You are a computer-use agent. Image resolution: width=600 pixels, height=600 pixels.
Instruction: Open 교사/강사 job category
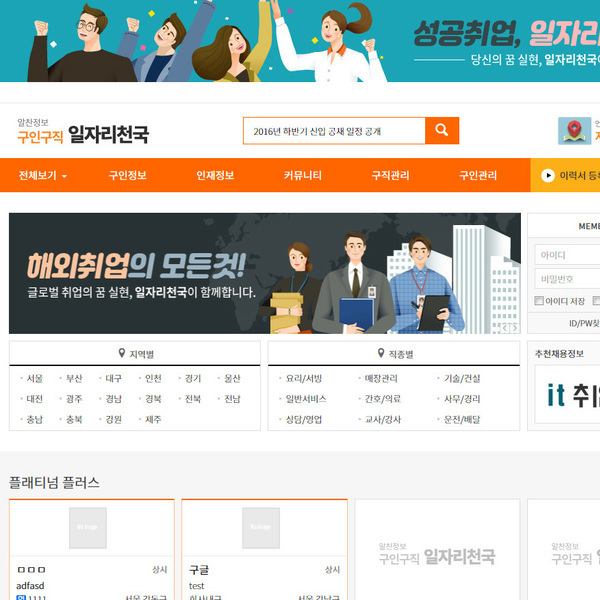pos(383,419)
